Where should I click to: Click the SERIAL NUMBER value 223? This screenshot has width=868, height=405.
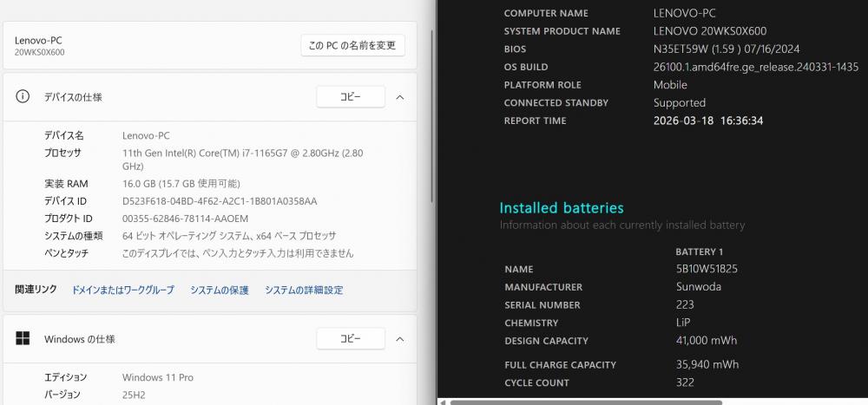685,305
